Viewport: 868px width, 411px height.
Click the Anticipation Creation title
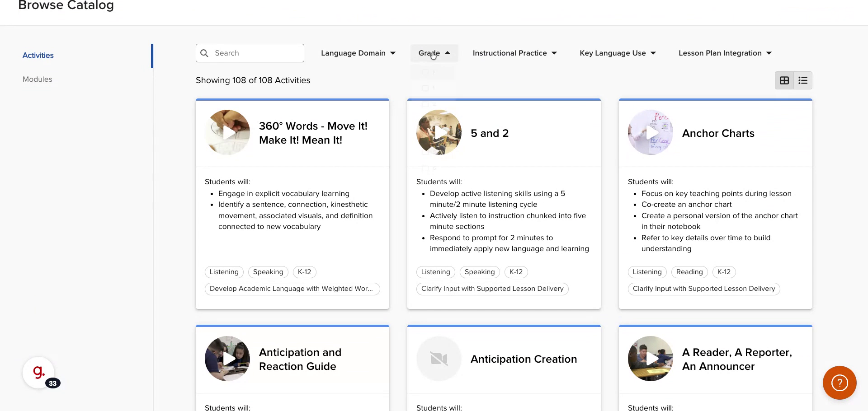click(x=524, y=359)
